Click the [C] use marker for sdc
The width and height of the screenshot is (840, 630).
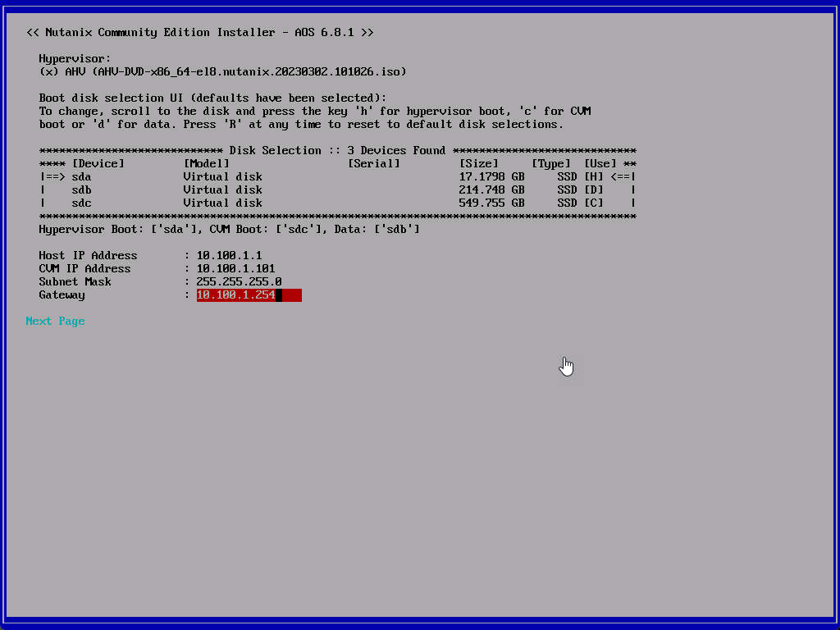(x=593, y=203)
